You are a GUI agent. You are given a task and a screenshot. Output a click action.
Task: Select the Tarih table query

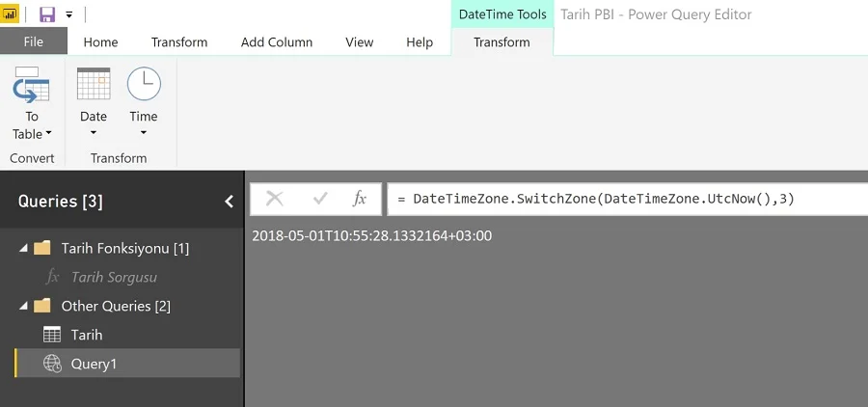(87, 335)
